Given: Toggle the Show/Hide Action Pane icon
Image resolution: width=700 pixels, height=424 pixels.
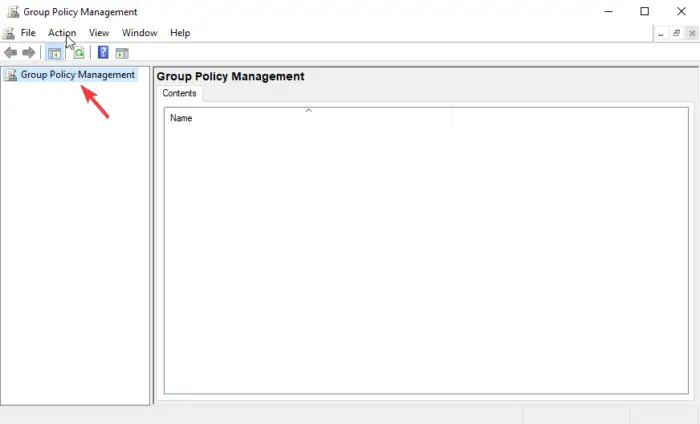Looking at the screenshot, I should 122,53.
